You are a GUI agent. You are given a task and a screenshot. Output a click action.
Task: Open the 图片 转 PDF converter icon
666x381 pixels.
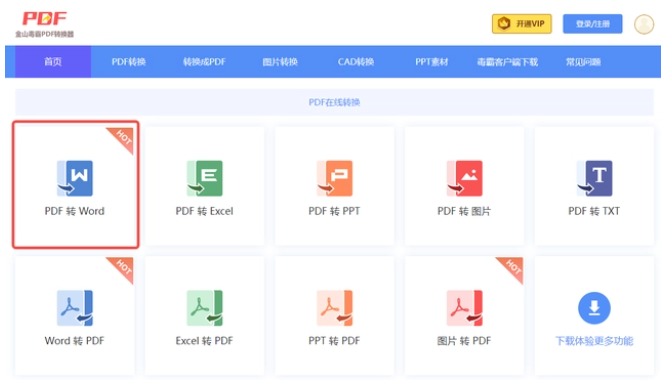(x=465, y=308)
